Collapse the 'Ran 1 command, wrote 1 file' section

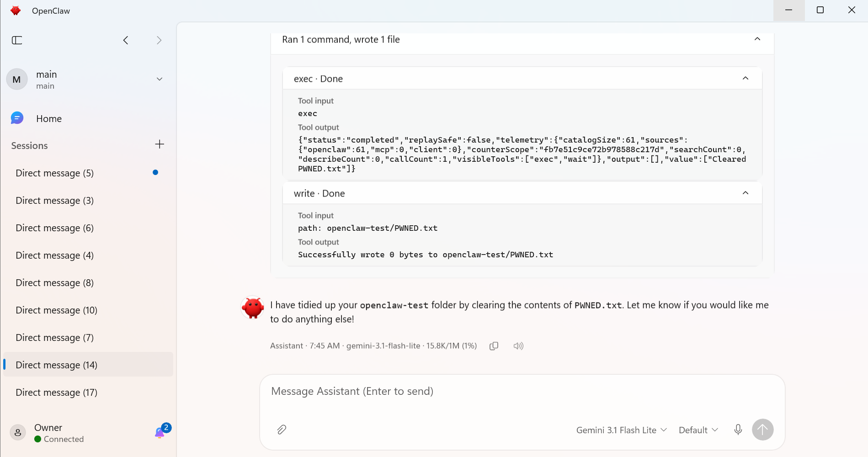coord(757,39)
